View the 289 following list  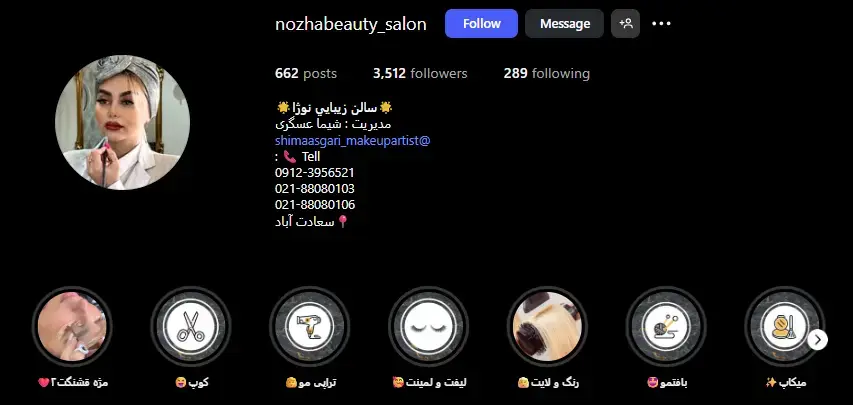pyautogui.click(x=546, y=73)
